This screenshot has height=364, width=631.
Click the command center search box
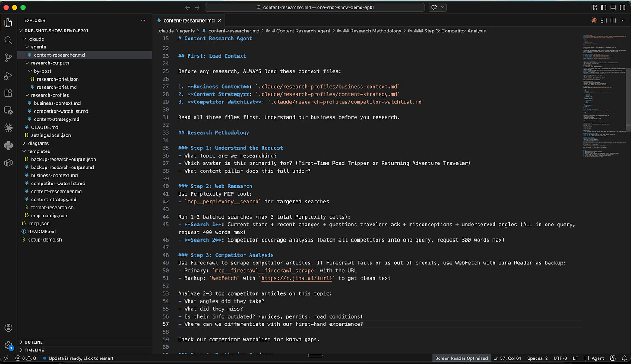pos(315,7)
